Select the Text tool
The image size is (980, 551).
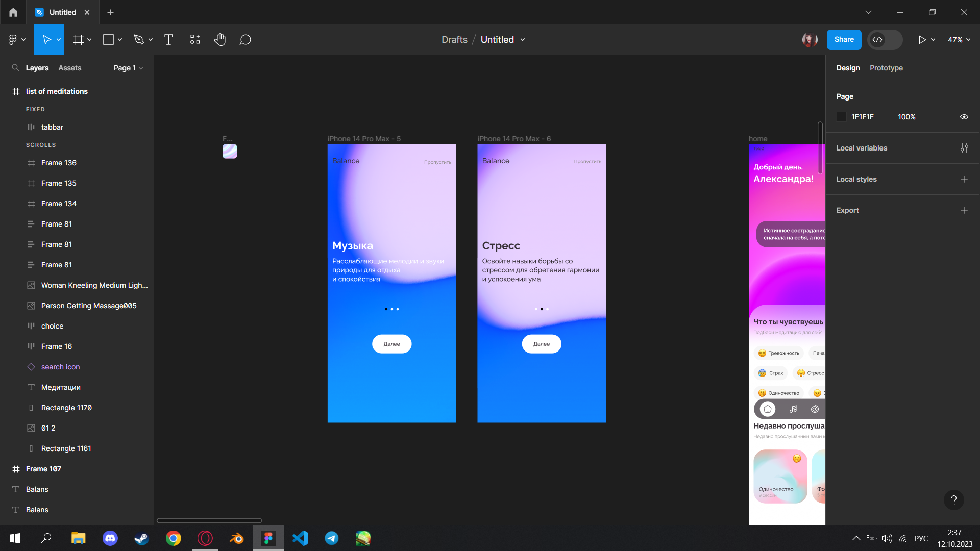click(x=168, y=40)
